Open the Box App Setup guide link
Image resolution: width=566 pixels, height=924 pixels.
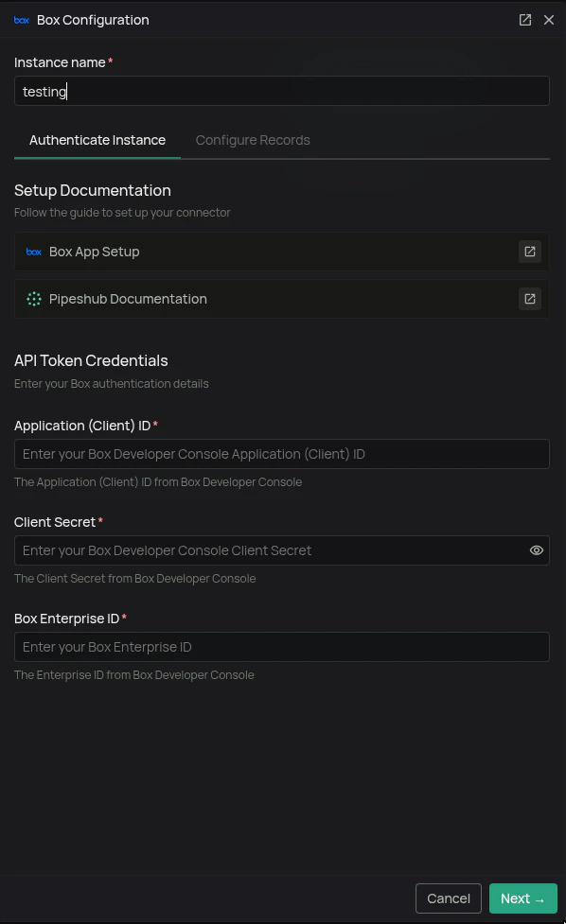282,252
